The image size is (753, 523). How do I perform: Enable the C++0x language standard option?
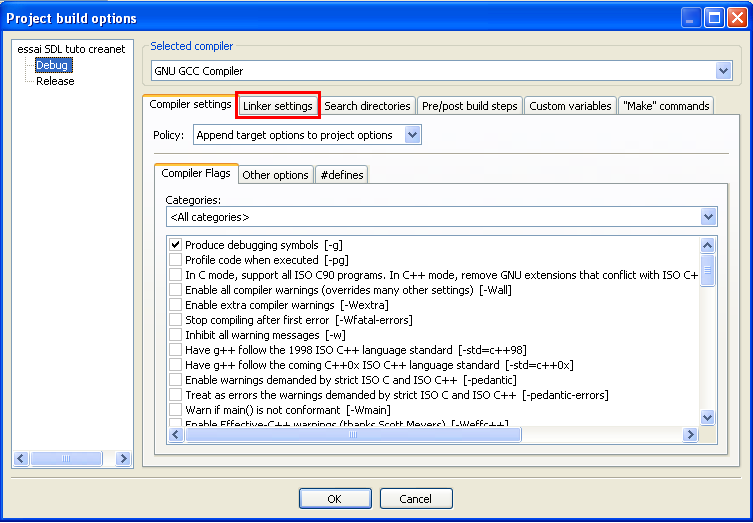175,365
